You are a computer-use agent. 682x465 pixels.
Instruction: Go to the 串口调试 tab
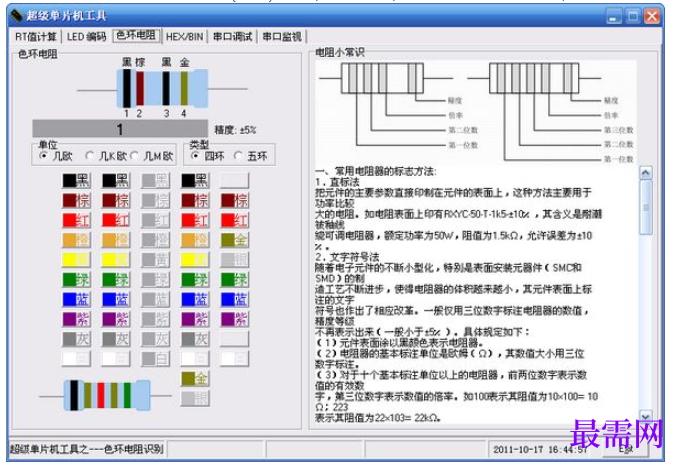tap(232, 37)
